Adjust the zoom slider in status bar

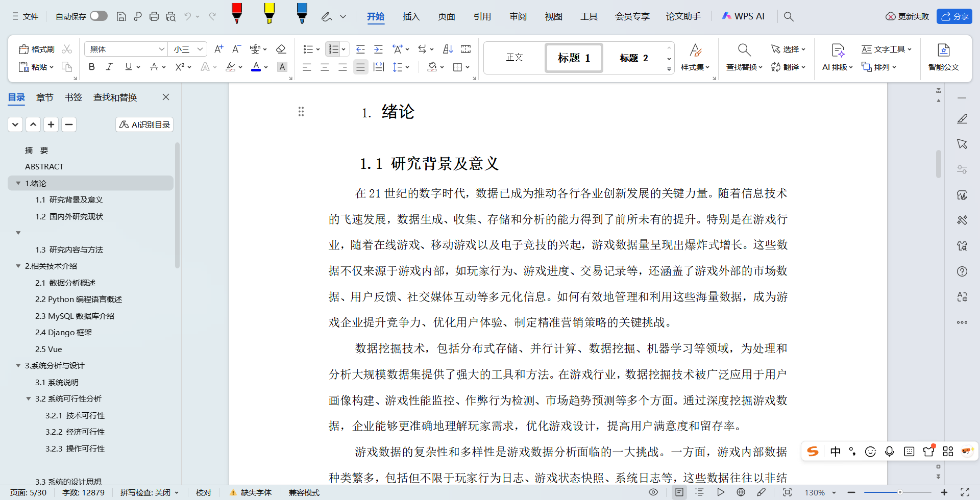(x=901, y=492)
